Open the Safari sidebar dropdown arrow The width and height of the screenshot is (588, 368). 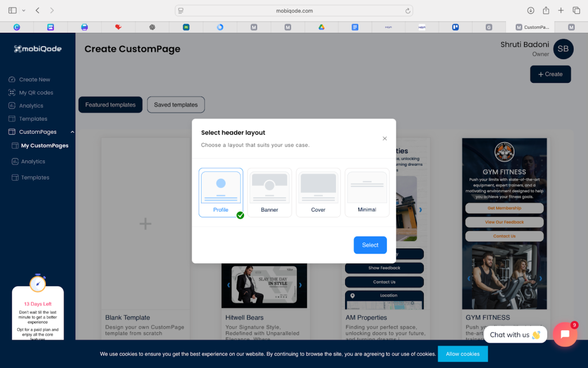pyautogui.click(x=24, y=10)
